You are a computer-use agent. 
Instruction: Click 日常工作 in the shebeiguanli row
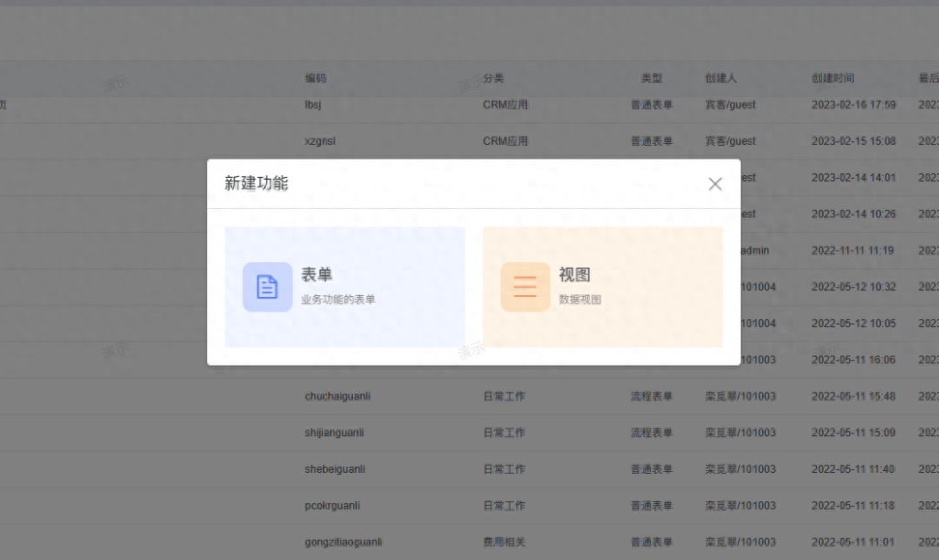[x=504, y=469]
